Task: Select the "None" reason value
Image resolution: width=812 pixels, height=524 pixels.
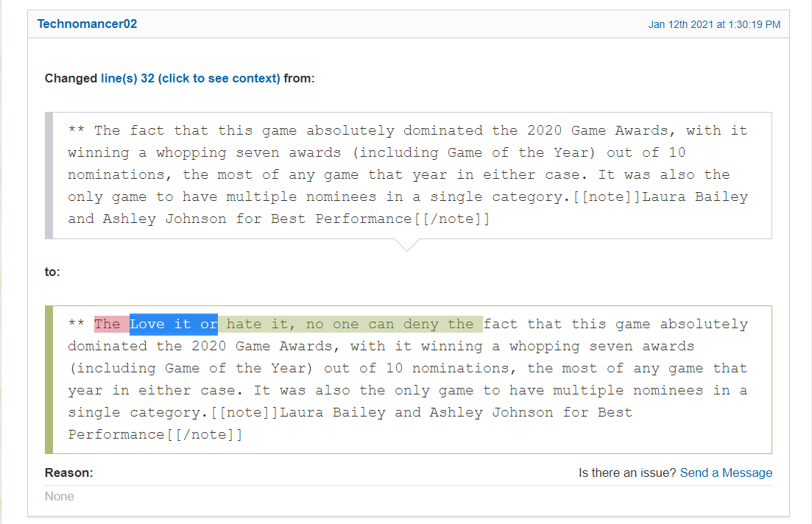Action: [x=59, y=496]
